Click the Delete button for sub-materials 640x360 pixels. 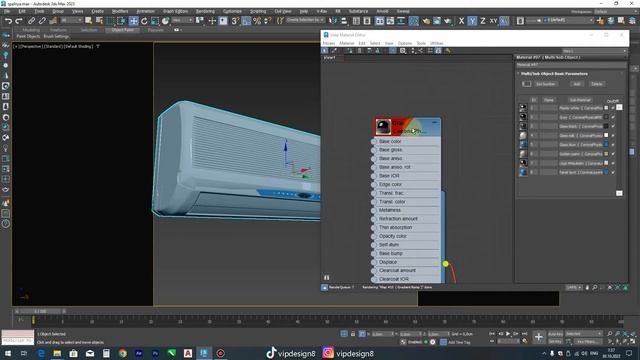(597, 84)
